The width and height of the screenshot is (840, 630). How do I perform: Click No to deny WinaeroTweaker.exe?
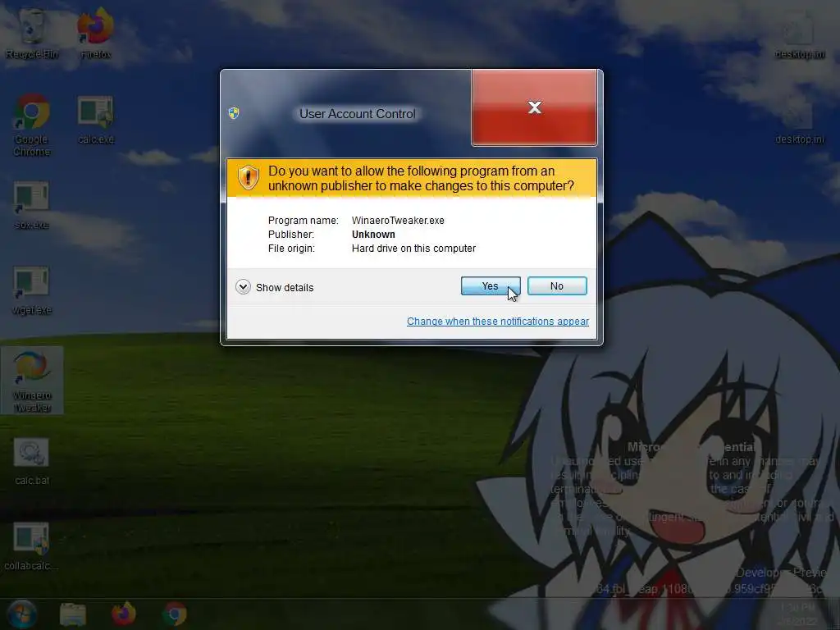click(x=557, y=286)
